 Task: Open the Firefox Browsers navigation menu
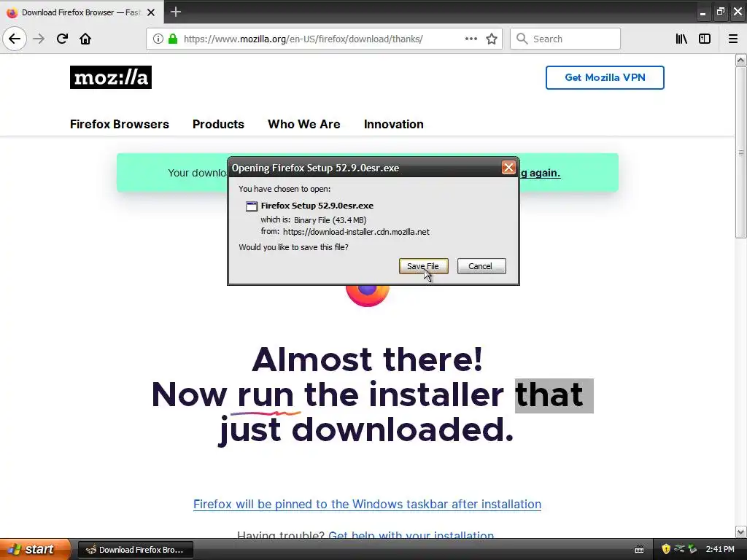[120, 124]
